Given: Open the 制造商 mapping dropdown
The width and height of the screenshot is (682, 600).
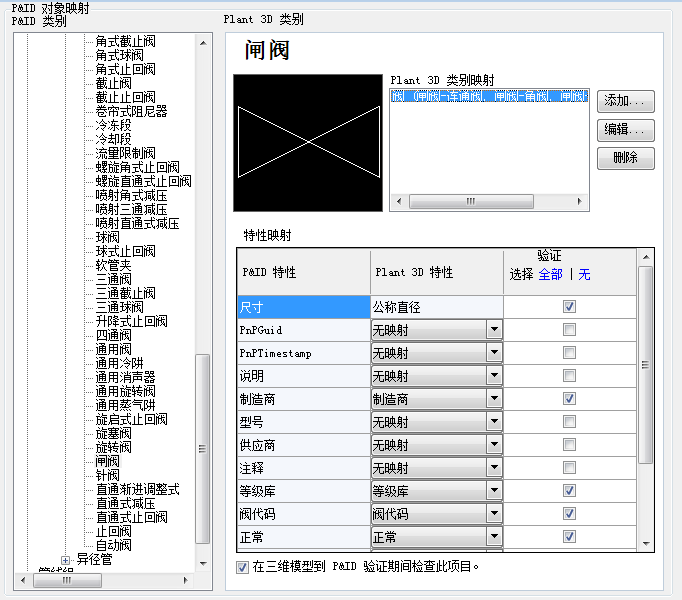Looking at the screenshot, I should [x=494, y=399].
